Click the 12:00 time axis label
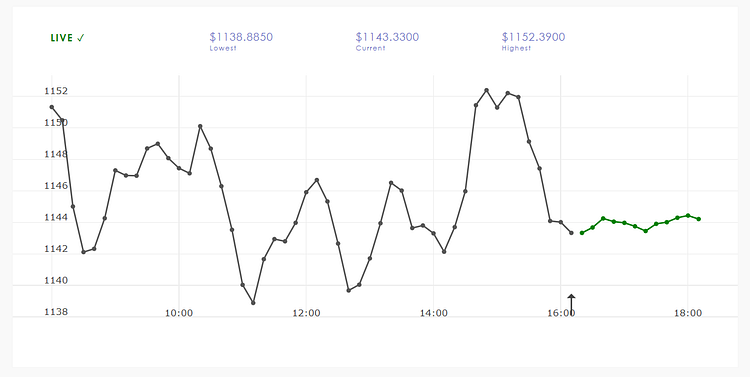Viewport: 750px width, 377px height. [x=306, y=313]
